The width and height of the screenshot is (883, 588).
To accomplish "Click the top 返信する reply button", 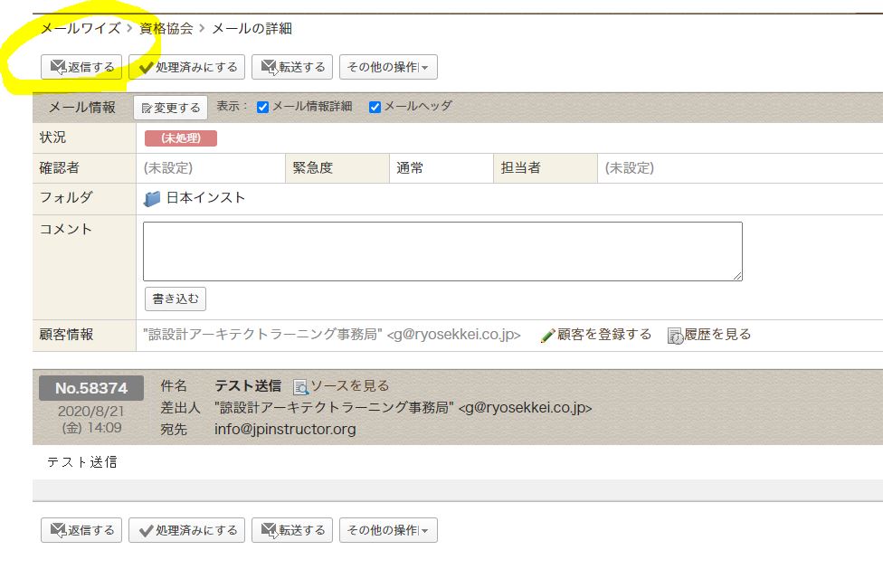I will pos(81,67).
